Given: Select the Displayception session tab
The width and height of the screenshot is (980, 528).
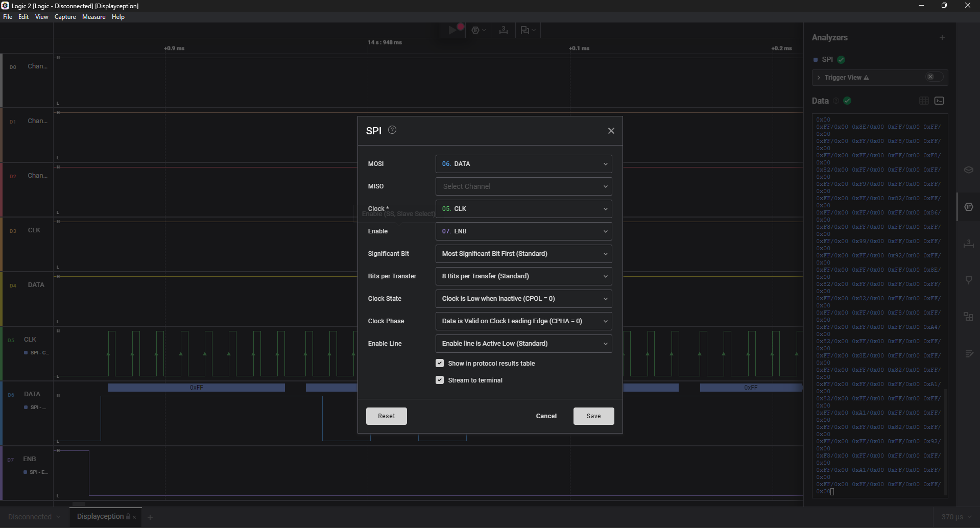Looking at the screenshot, I should pyautogui.click(x=101, y=516).
